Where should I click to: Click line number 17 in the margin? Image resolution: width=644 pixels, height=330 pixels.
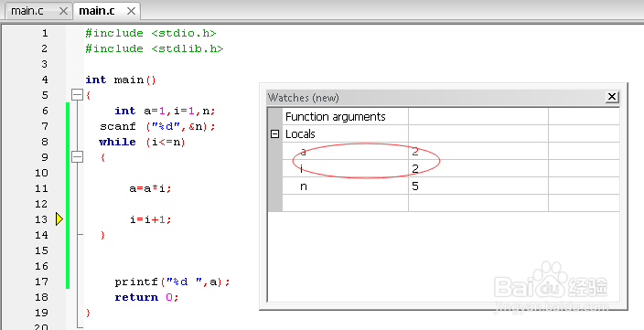(x=41, y=282)
